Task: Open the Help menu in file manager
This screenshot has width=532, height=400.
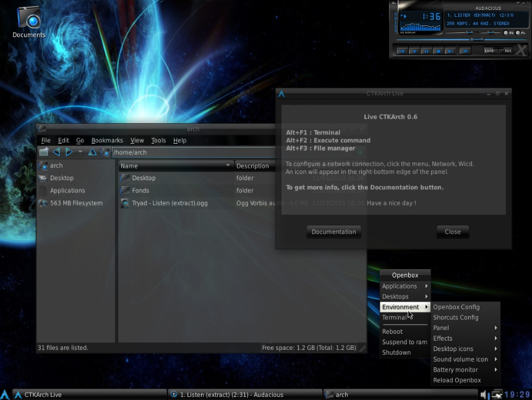Action: (180, 140)
